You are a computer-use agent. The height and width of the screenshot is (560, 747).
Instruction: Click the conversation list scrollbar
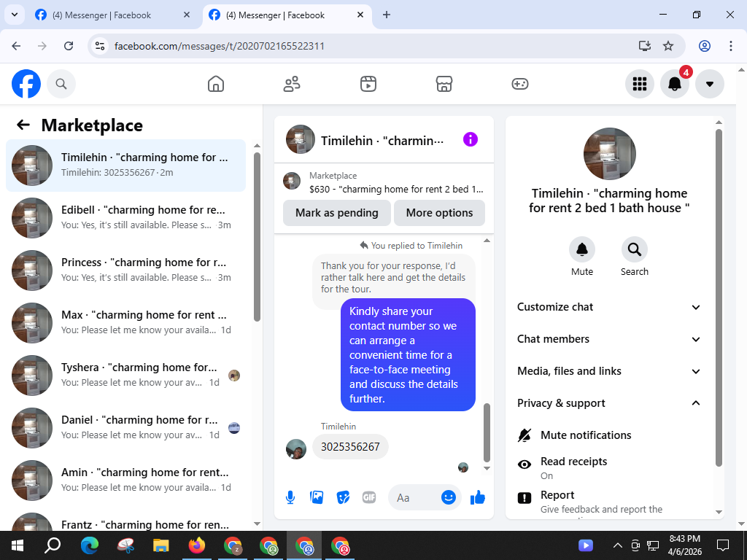pyautogui.click(x=258, y=237)
